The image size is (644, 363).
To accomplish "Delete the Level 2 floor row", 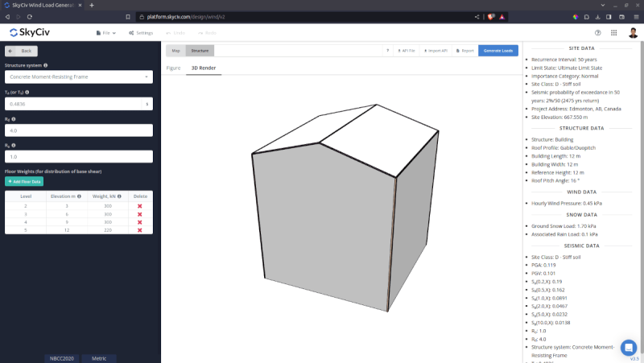I will [139, 206].
